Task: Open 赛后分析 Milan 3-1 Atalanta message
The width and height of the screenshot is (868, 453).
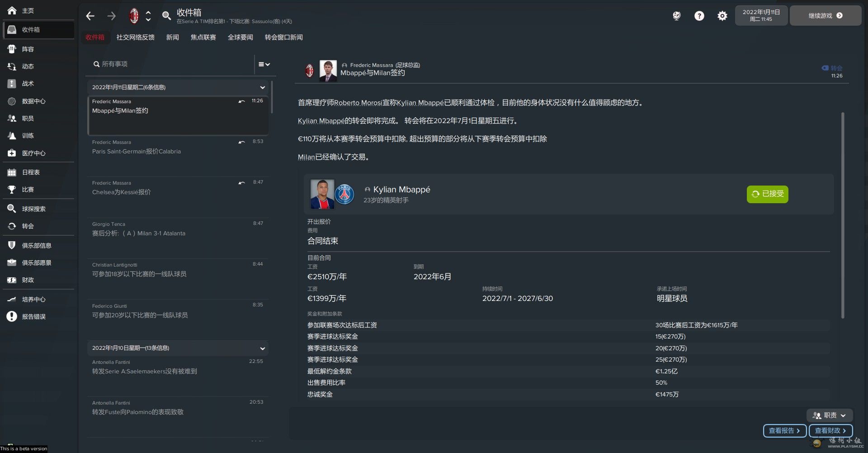Action: pos(178,238)
